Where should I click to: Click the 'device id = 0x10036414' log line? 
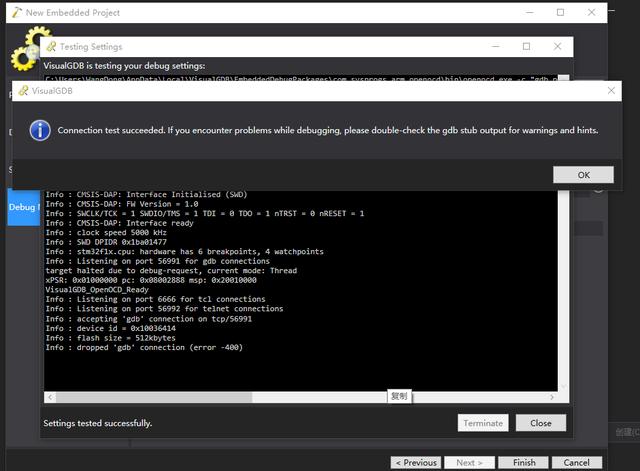111,329
